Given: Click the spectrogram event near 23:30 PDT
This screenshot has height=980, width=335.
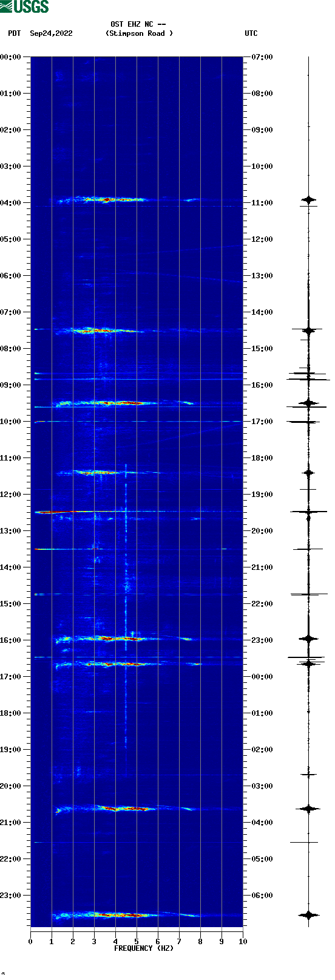Looking at the screenshot, I should 124,914.
